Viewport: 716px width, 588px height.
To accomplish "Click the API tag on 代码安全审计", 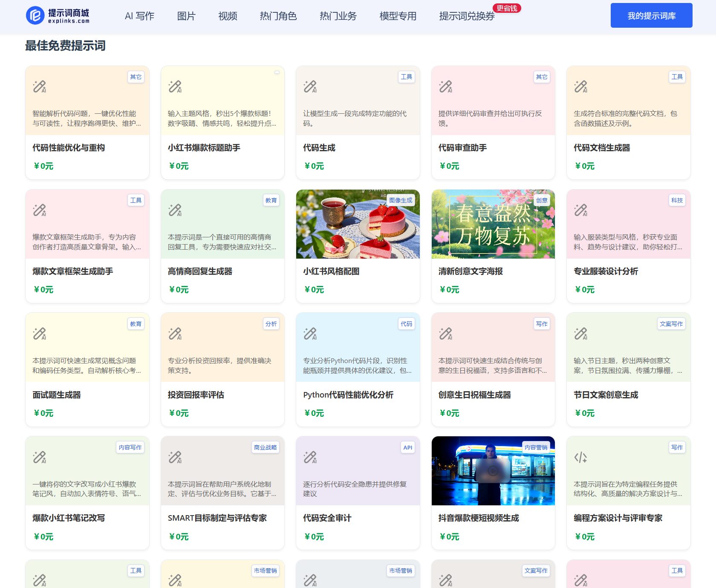I will click(x=408, y=447).
